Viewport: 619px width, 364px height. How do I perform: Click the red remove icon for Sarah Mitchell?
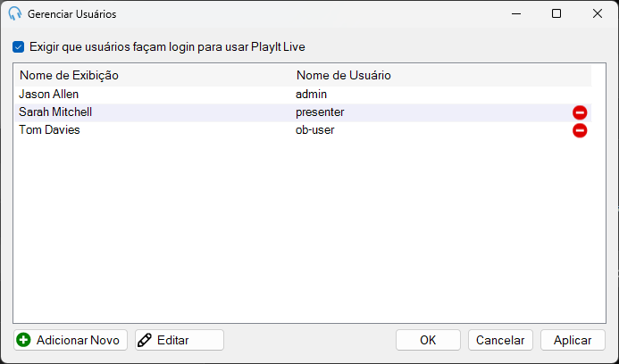580,112
